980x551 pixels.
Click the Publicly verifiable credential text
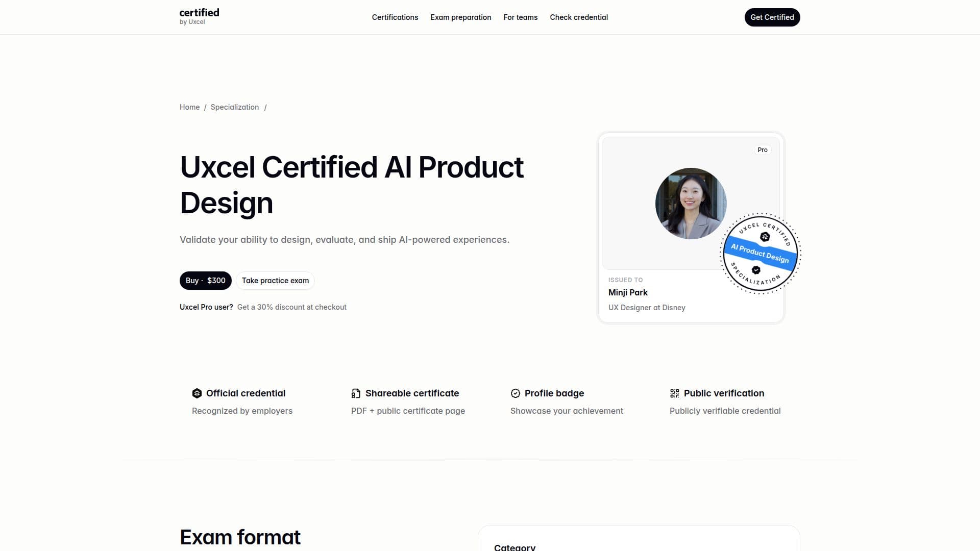tap(725, 411)
